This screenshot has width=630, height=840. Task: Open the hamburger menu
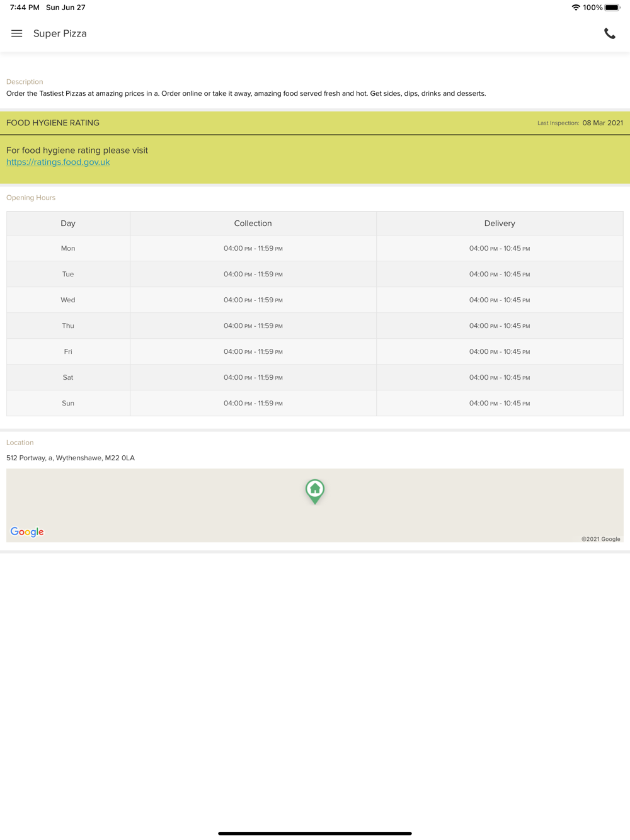pyautogui.click(x=17, y=33)
